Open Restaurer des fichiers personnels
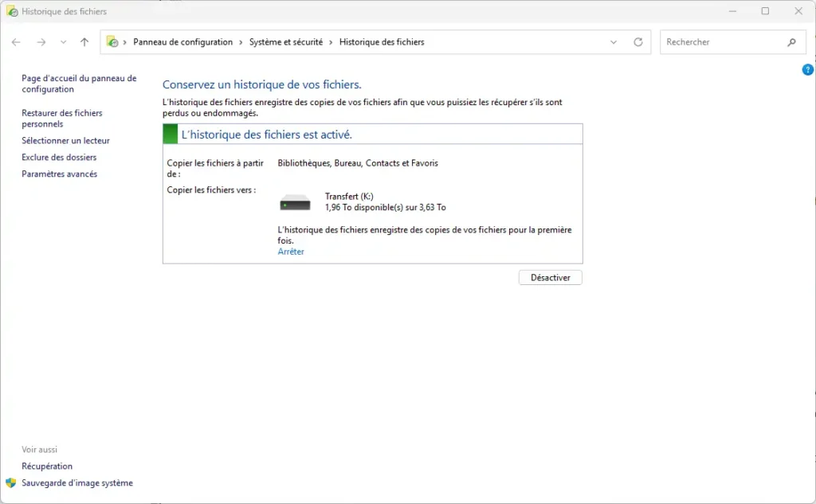Viewport: 816px width, 504px height. click(x=61, y=119)
